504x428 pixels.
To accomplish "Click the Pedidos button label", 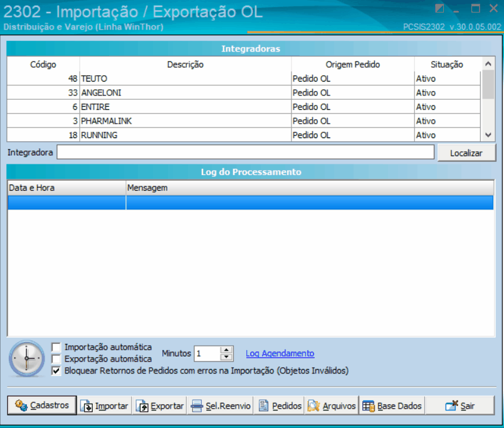I will click(x=286, y=406).
